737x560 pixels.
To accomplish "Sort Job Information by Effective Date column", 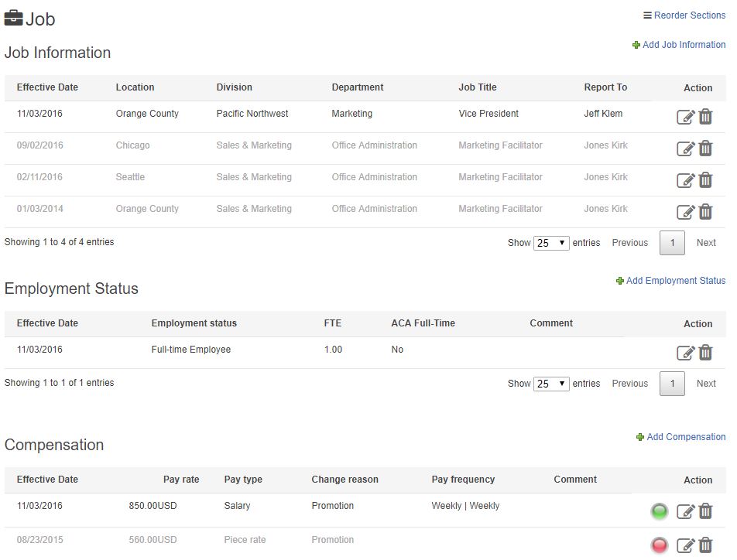I will tap(47, 87).
